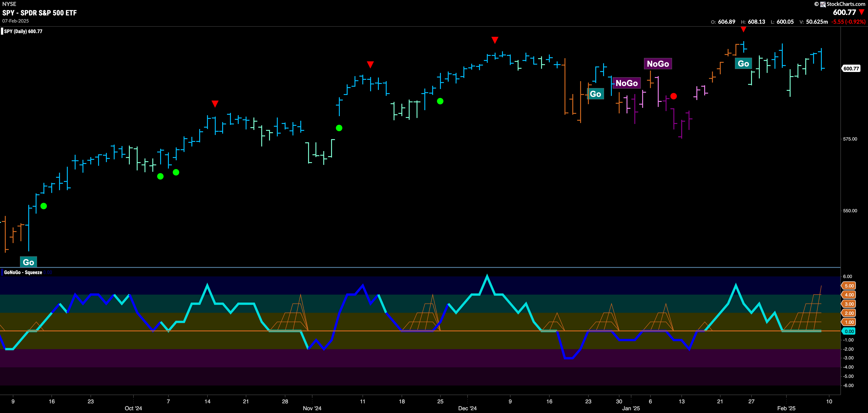Viewport: 868px width, 413px height.
Task: Click the Dec '24 month label on the time axis
Action: click(467, 408)
